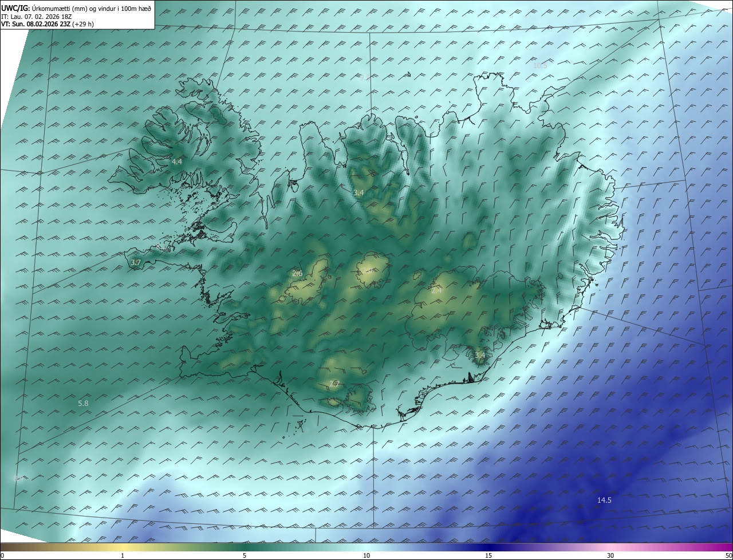
Task: Click the '0' tick on the color scale
Action: (x=2, y=555)
